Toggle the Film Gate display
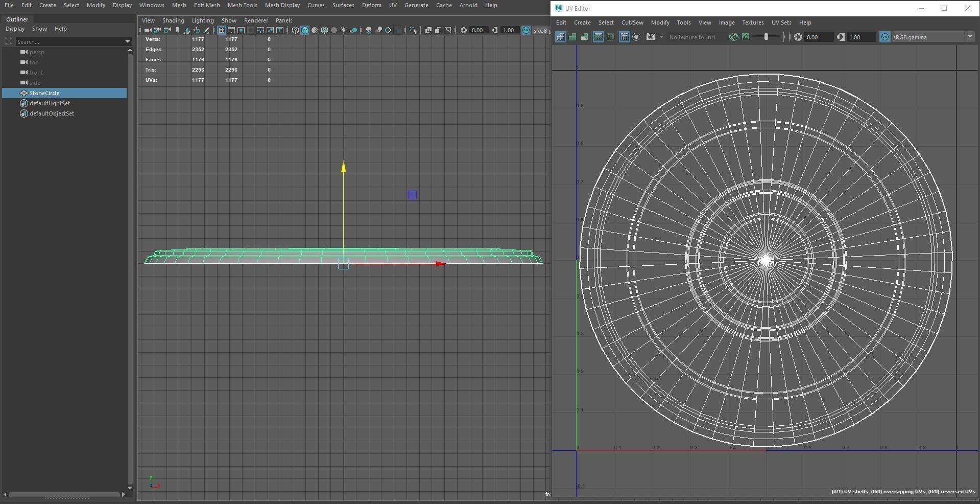This screenshot has width=980, height=504. 231,30
